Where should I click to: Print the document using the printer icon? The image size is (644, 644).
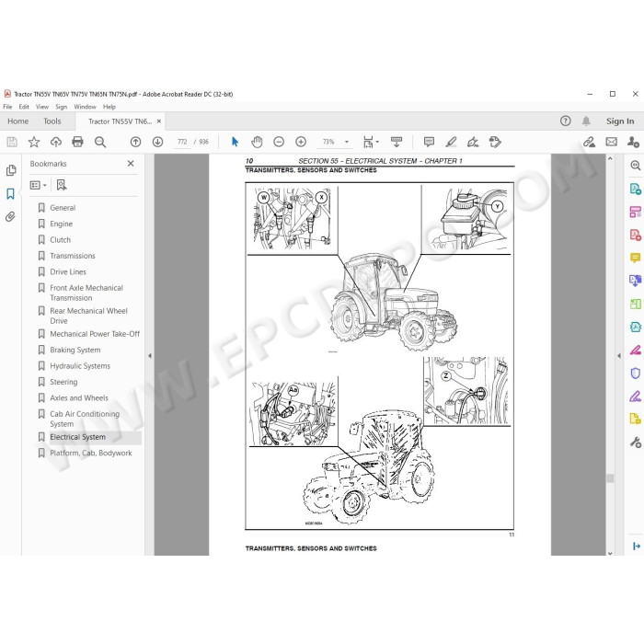click(x=77, y=142)
